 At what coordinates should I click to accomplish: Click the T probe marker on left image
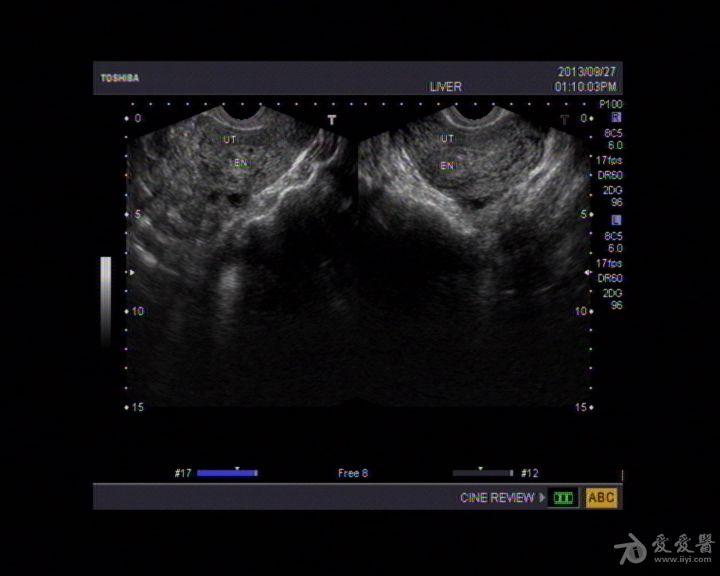click(x=332, y=119)
